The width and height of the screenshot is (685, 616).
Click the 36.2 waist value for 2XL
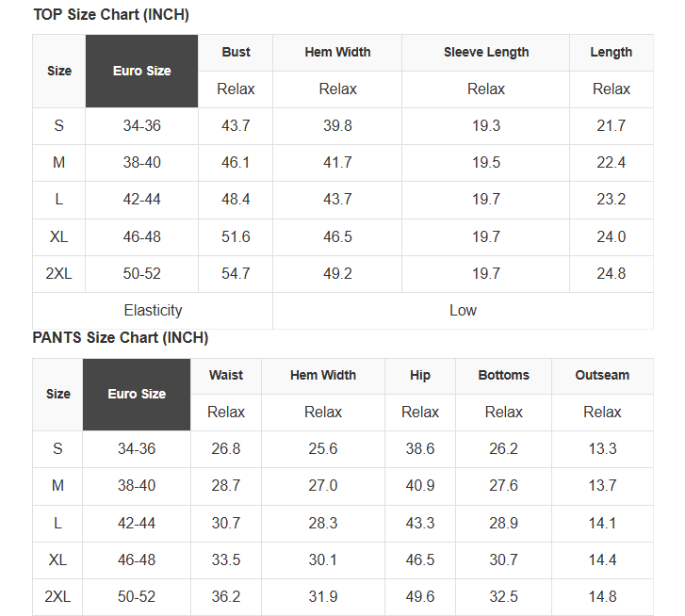226,596
